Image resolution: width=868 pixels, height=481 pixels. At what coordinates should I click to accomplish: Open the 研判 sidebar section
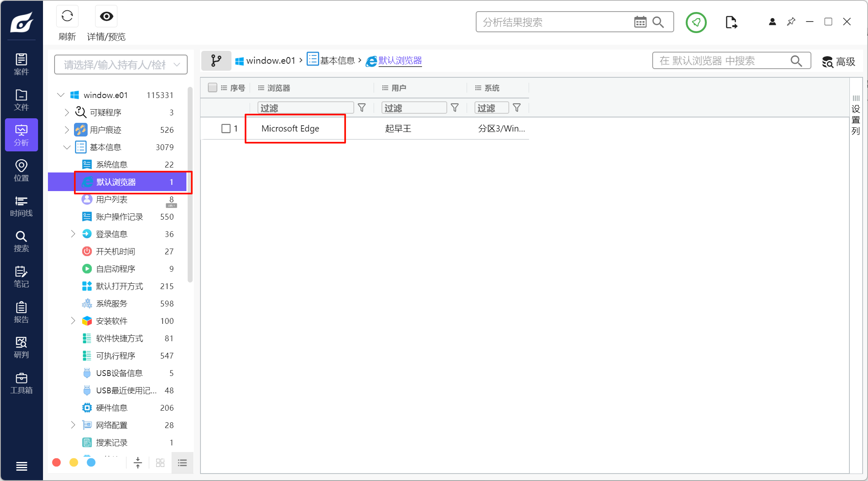(21, 347)
